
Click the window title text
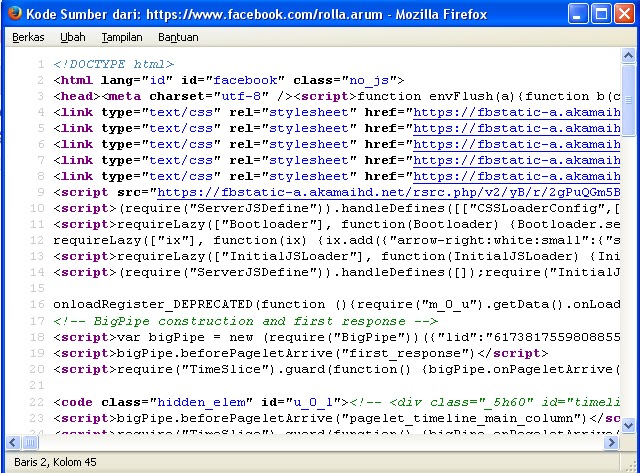click(257, 15)
